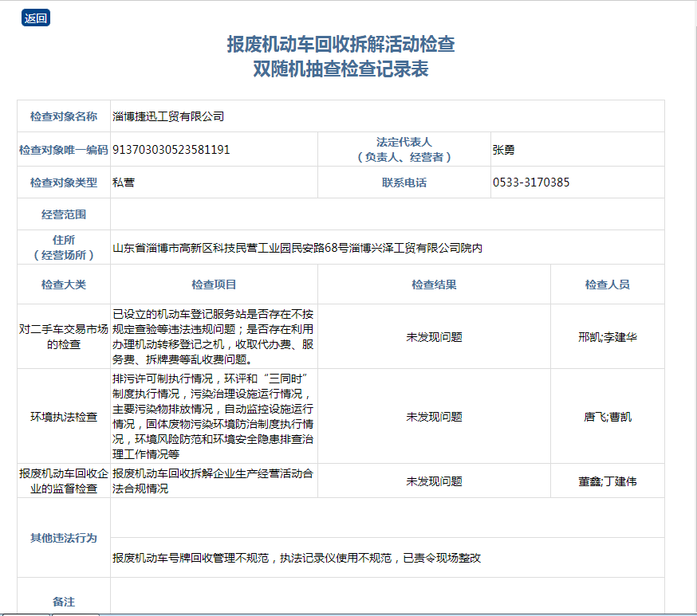Click the 环境执法检查 category cell
Screen dimensions: 697x616
[x=64, y=416]
